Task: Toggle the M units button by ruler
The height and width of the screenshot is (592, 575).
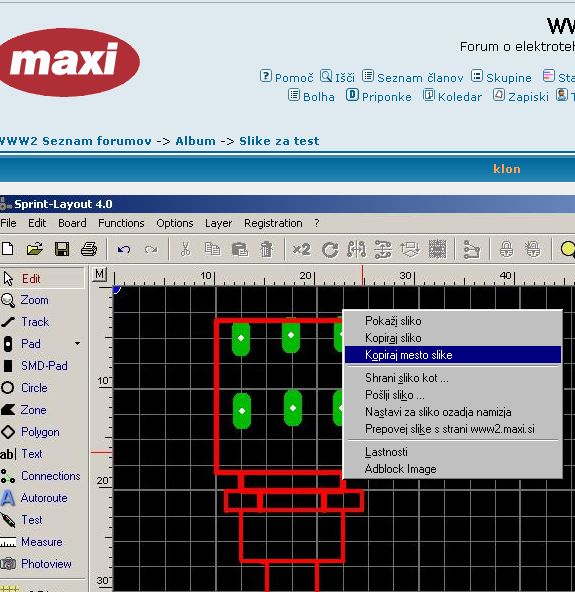Action: point(100,274)
